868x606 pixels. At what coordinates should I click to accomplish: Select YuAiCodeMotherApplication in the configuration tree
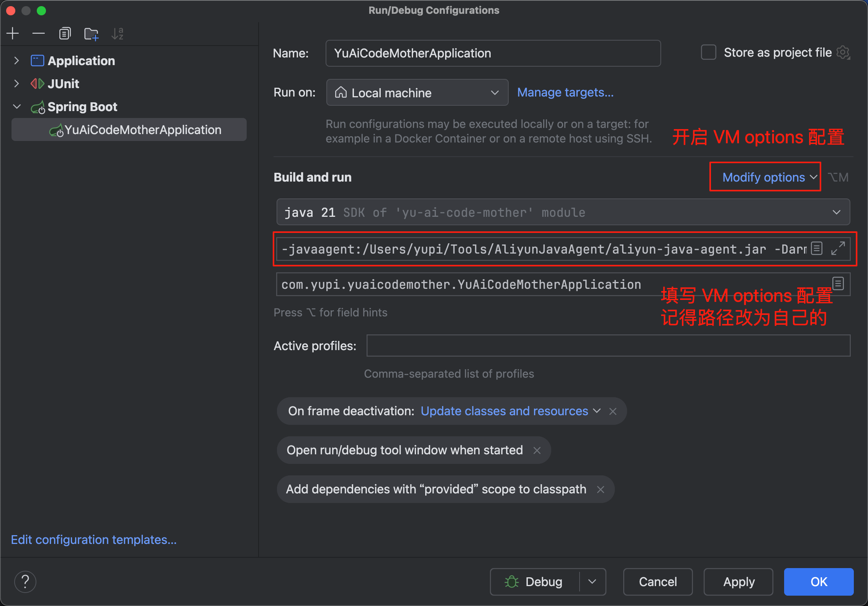click(x=142, y=130)
